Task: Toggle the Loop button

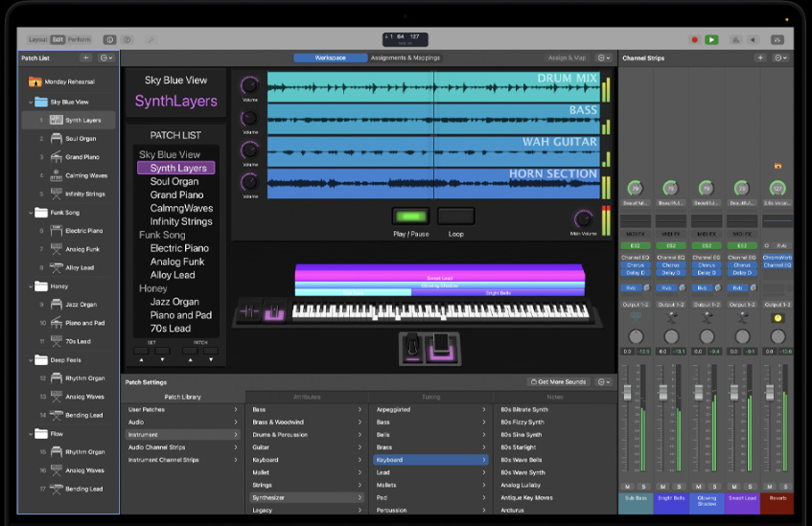Action: tap(455, 216)
